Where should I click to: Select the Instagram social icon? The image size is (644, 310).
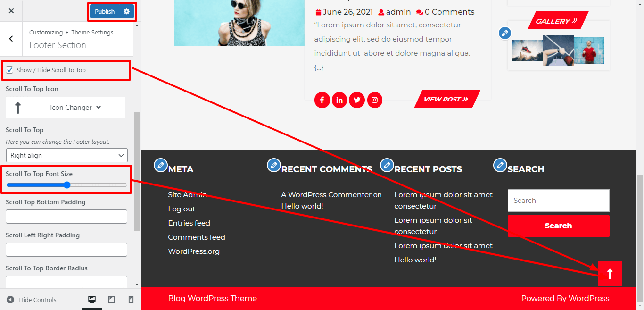pyautogui.click(x=375, y=100)
